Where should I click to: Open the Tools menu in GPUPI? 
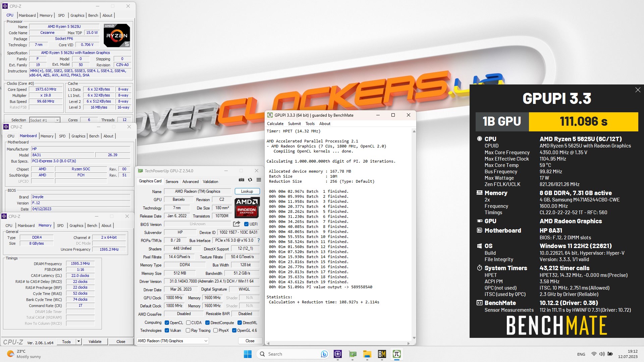tap(310, 124)
